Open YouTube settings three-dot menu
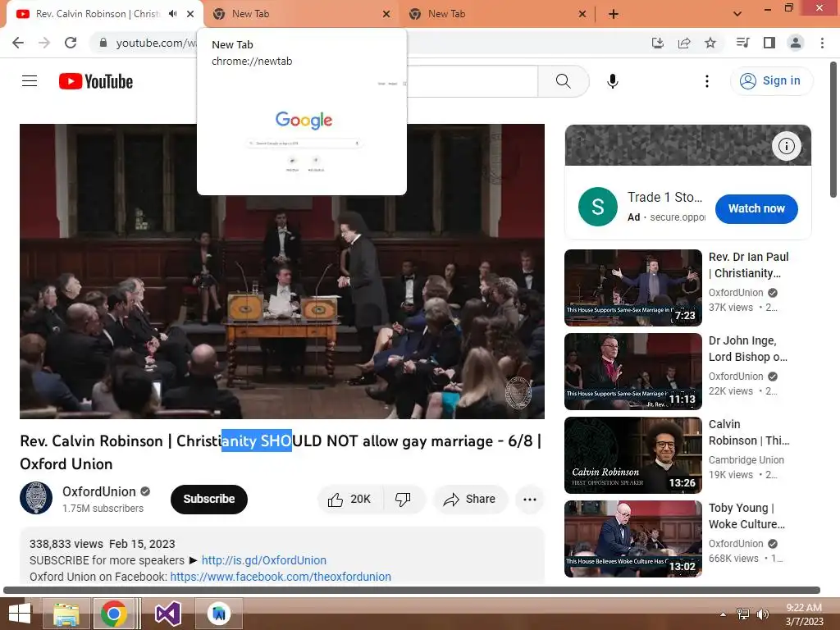Viewport: 840px width, 630px height. [706, 81]
